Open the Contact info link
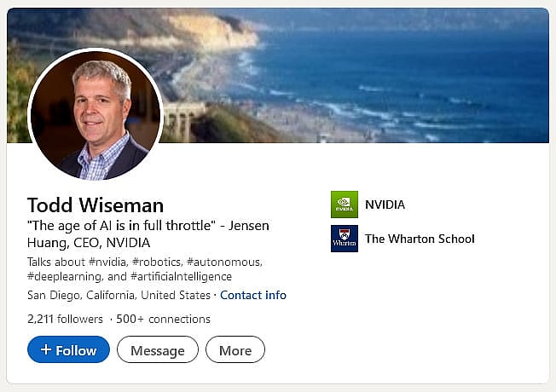Image resolution: width=556 pixels, height=392 pixels. pyautogui.click(x=253, y=295)
